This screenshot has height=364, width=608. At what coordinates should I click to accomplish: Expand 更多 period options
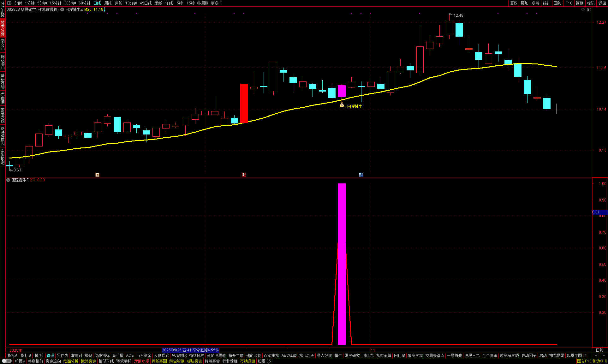[216, 3]
